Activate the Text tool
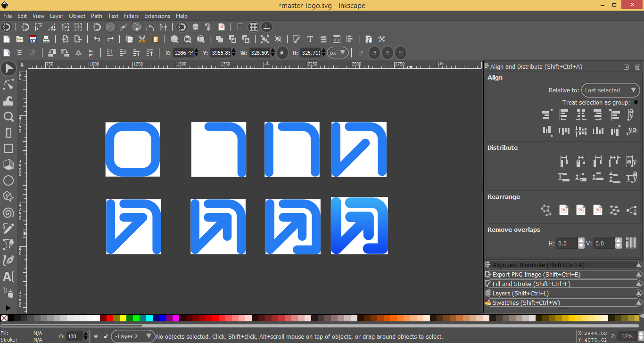The width and height of the screenshot is (644, 343). coord(8,277)
